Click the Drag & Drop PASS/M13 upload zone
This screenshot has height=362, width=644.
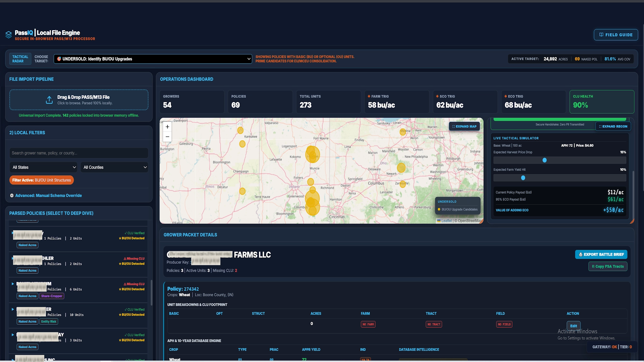click(x=79, y=100)
